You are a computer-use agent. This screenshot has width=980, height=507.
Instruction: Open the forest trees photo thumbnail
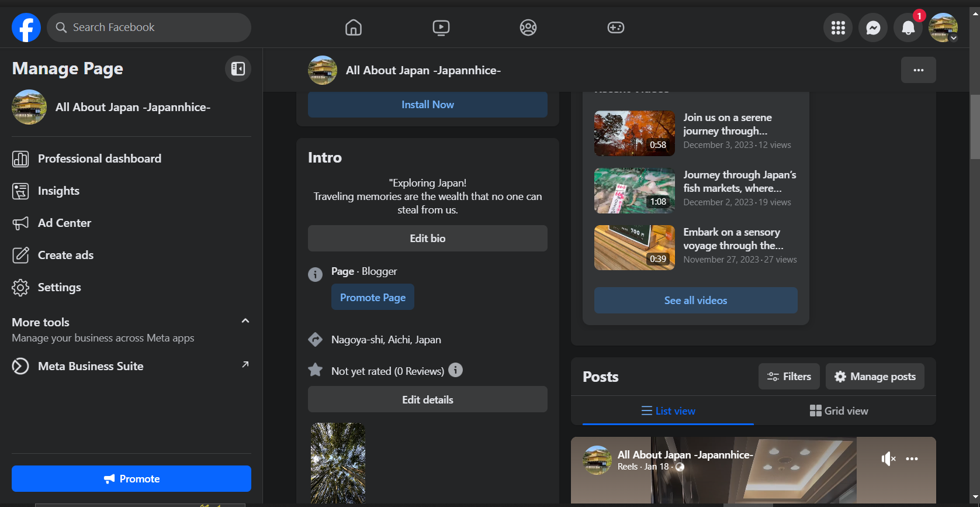coord(338,463)
